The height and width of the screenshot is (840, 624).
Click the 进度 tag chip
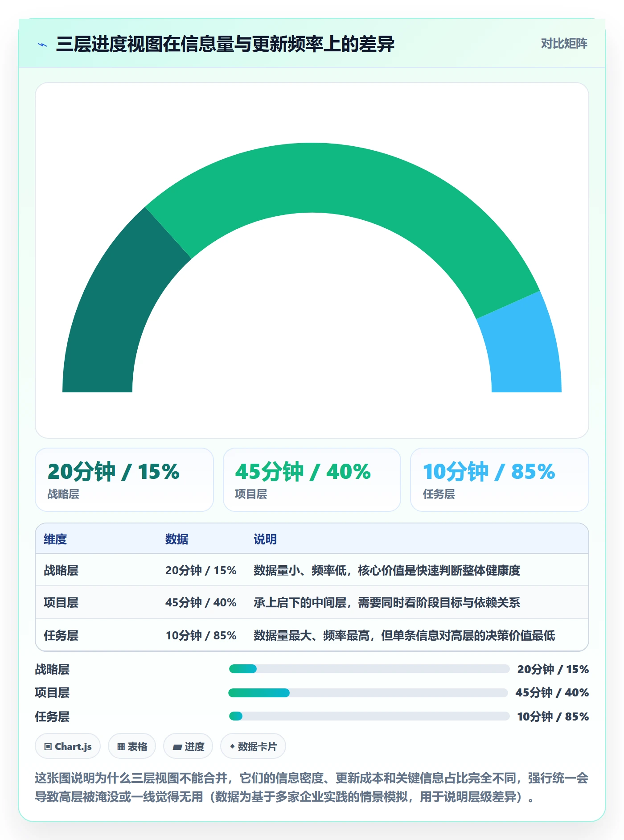188,746
